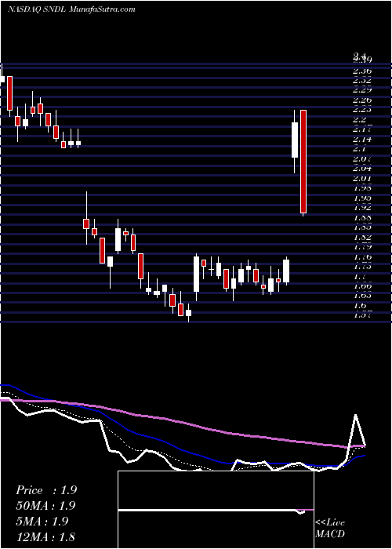Click the '<<Live MACD' label
Viewport: 392px width, 549px height.
coord(330,528)
